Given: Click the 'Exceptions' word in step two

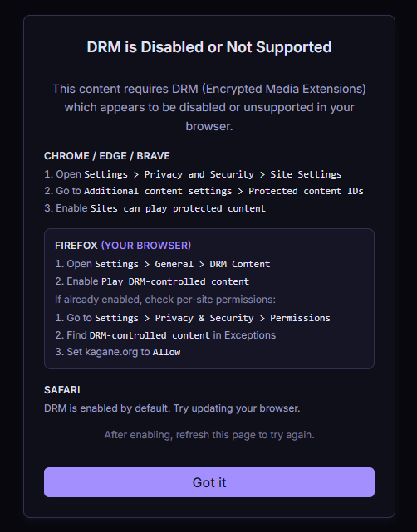Looking at the screenshot, I should pyautogui.click(x=250, y=335).
